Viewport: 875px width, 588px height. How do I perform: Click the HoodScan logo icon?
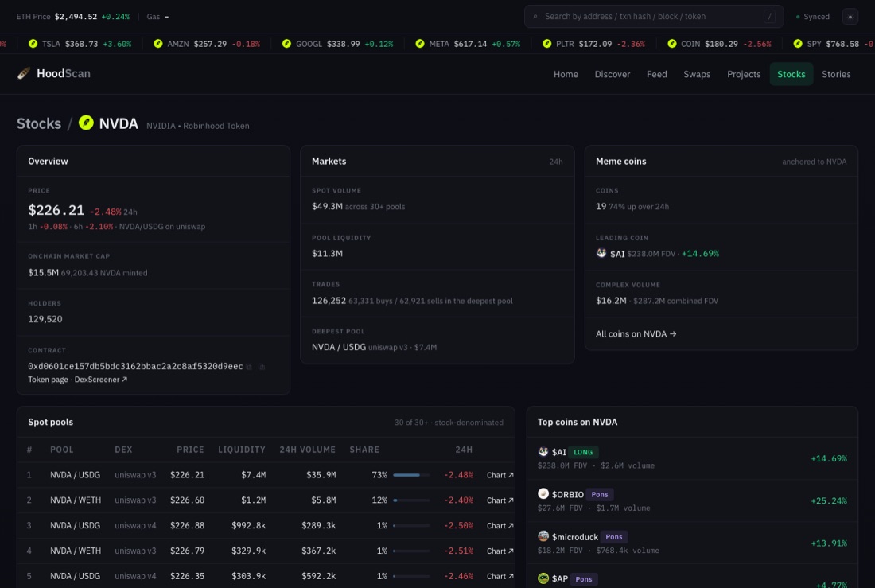pos(23,74)
